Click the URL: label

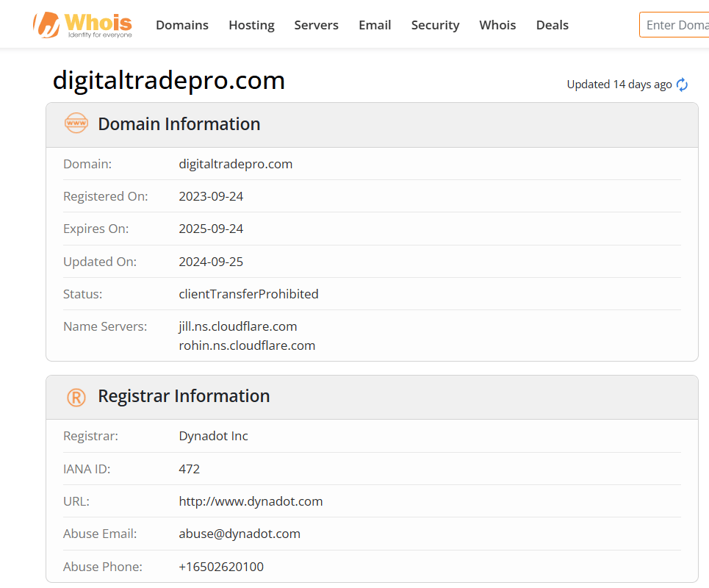76,501
